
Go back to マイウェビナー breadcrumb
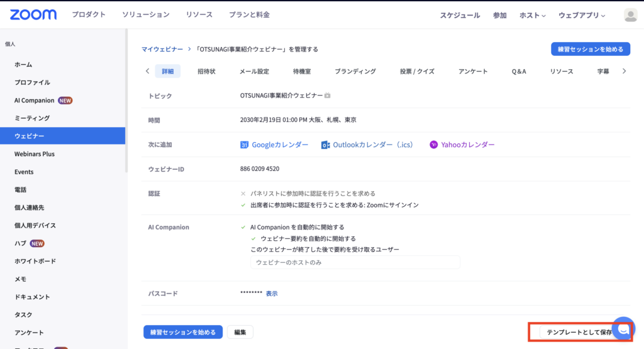click(x=162, y=49)
